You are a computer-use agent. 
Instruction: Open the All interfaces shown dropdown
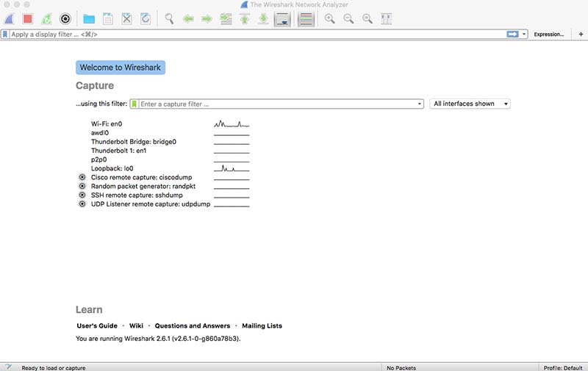pos(470,104)
